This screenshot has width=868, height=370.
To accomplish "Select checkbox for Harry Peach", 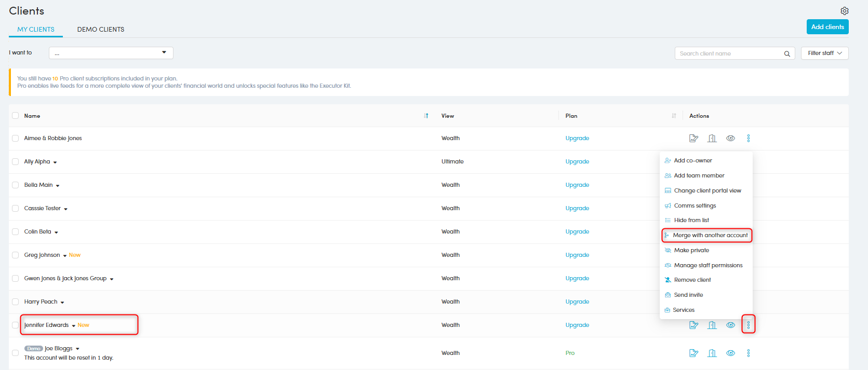I will pyautogui.click(x=16, y=302).
